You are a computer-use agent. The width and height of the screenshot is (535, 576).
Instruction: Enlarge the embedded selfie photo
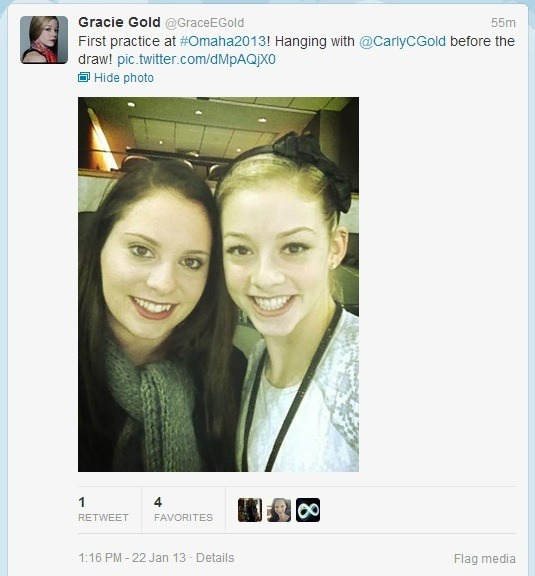tap(218, 284)
